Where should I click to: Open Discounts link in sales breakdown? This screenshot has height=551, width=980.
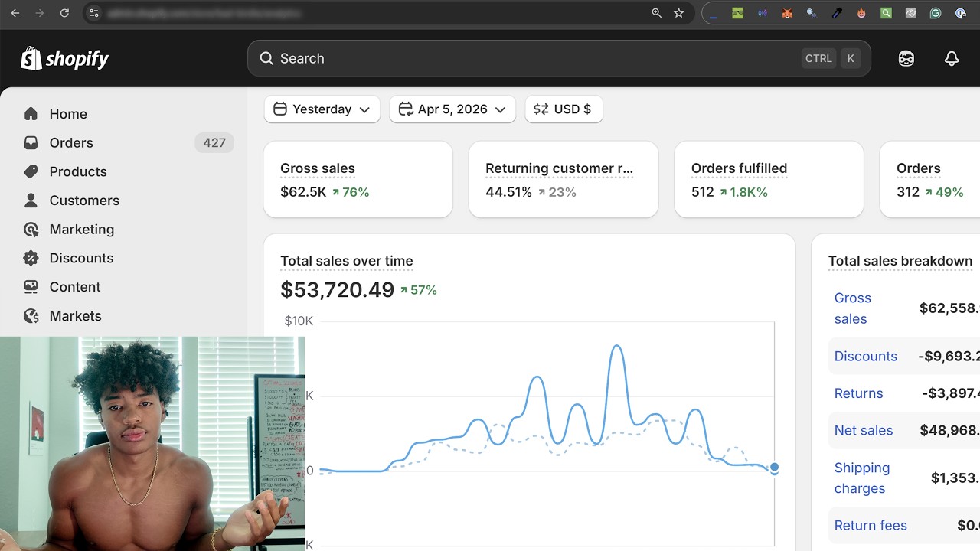pyautogui.click(x=866, y=357)
